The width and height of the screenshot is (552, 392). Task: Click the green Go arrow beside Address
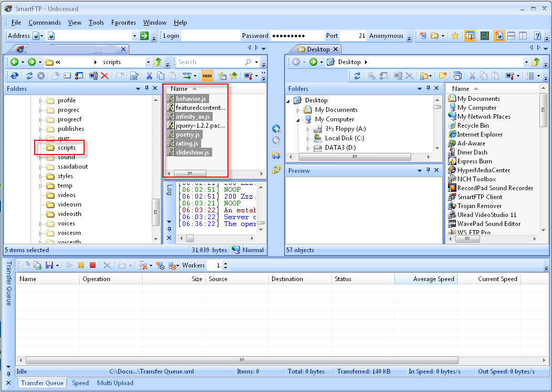(x=144, y=36)
